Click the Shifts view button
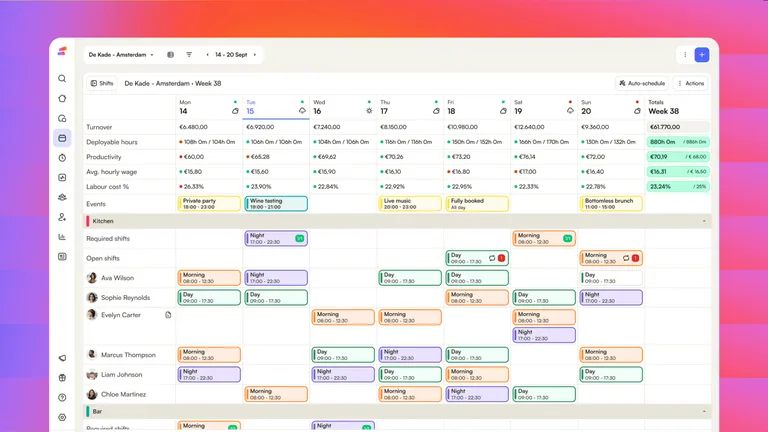The width and height of the screenshot is (768, 432). (x=102, y=83)
